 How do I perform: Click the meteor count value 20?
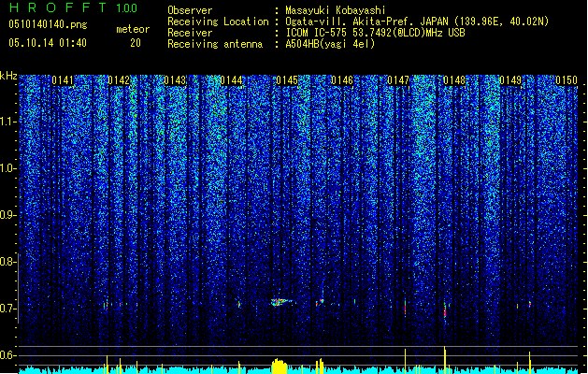[x=136, y=43]
